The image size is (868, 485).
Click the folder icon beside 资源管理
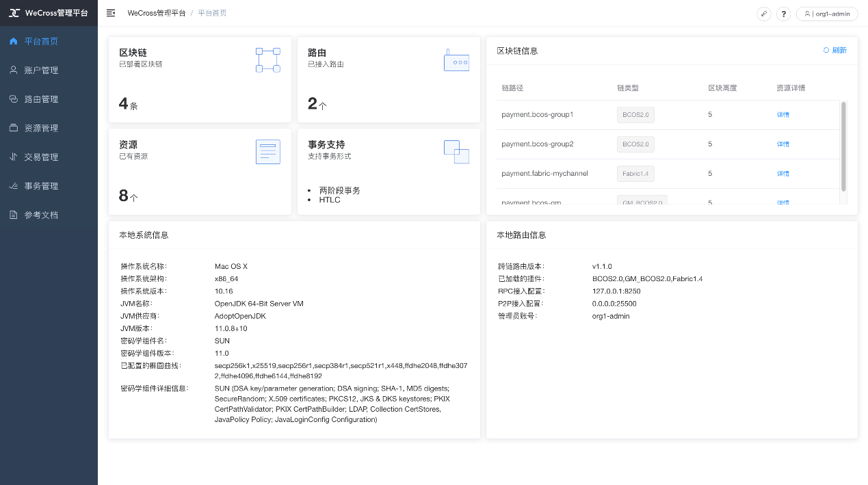tap(14, 128)
